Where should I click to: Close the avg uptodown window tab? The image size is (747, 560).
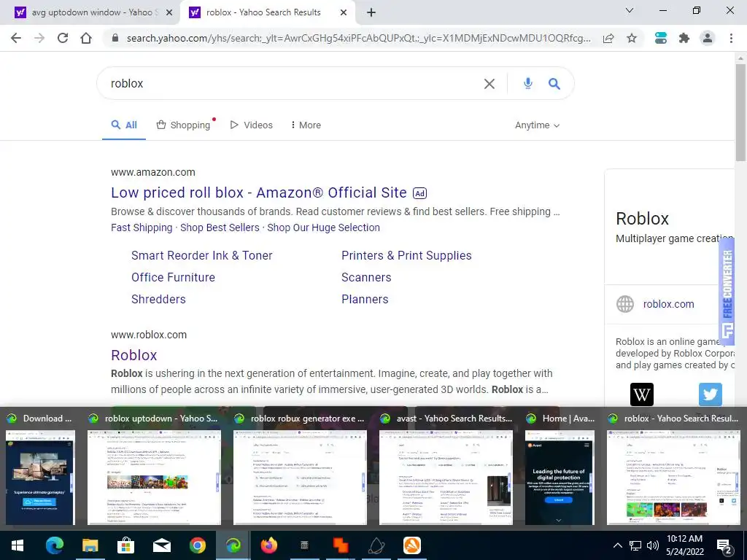tap(169, 12)
